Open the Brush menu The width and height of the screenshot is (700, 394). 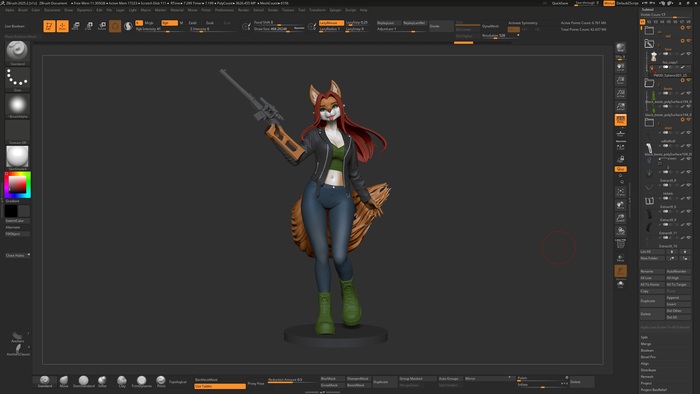23,10
